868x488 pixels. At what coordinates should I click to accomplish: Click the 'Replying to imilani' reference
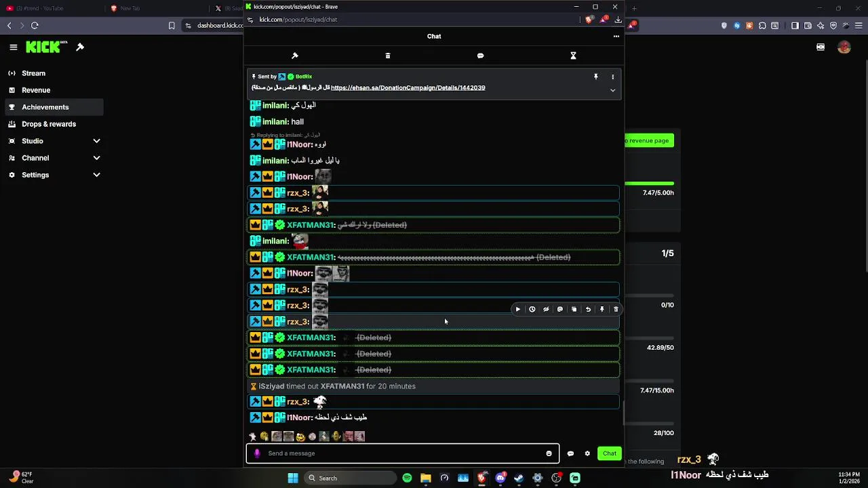[x=285, y=135]
